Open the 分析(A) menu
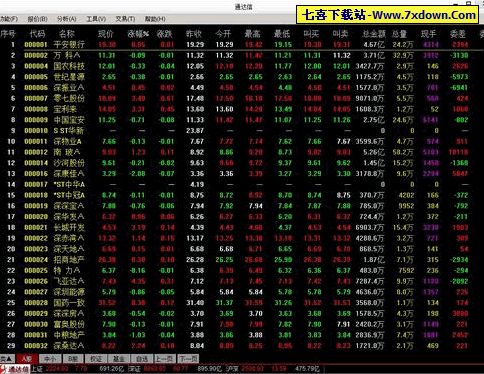The width and height of the screenshot is (484, 374). (x=66, y=19)
